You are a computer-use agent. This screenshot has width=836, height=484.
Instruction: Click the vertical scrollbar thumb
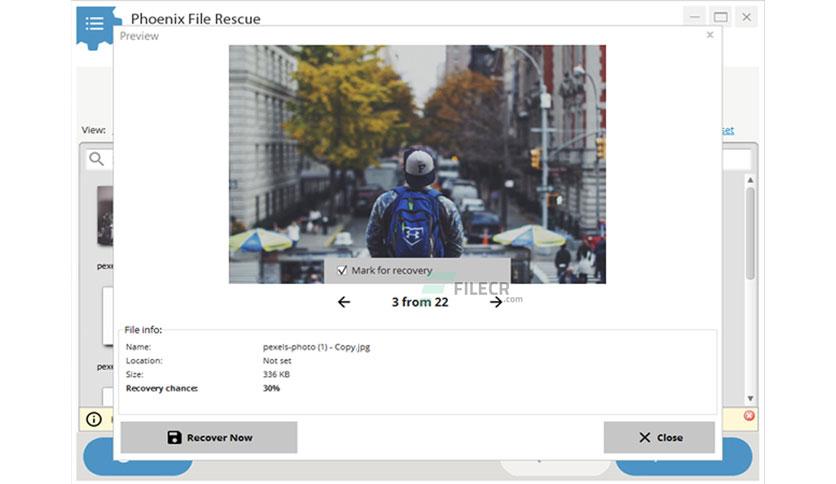point(750,233)
